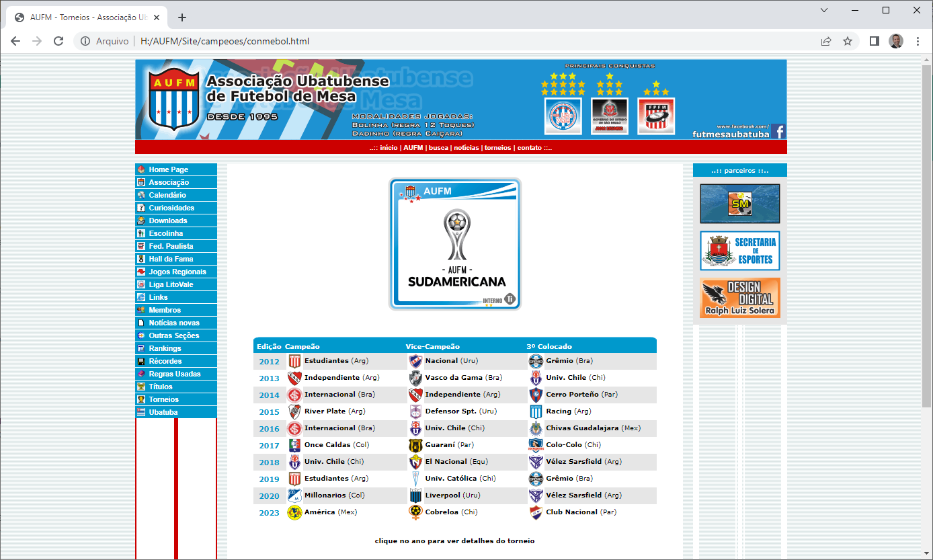
Task: Click the Once Caldas crest in the 2017 row
Action: pyautogui.click(x=294, y=445)
